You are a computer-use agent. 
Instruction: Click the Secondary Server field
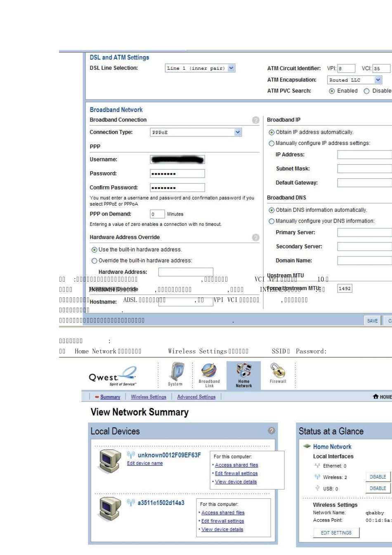[x=365, y=247]
